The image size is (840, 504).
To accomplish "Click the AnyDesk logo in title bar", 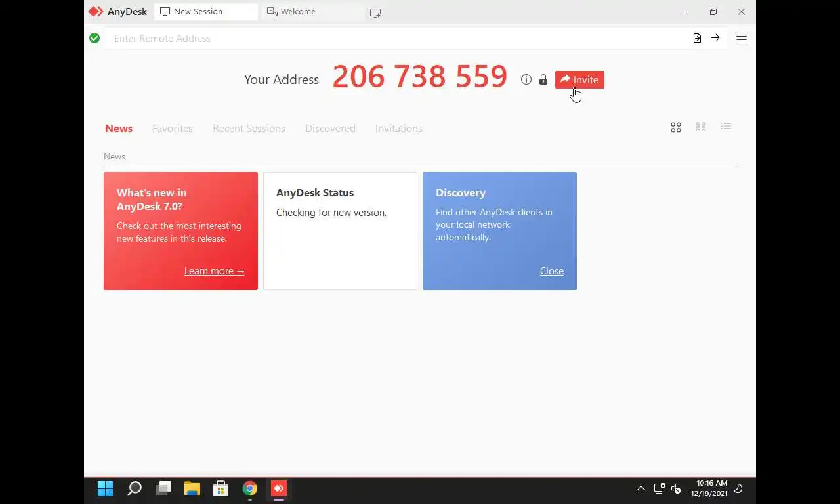I will (x=96, y=12).
